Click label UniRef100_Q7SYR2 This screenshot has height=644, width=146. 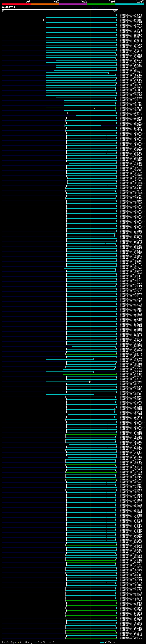(131, 231)
